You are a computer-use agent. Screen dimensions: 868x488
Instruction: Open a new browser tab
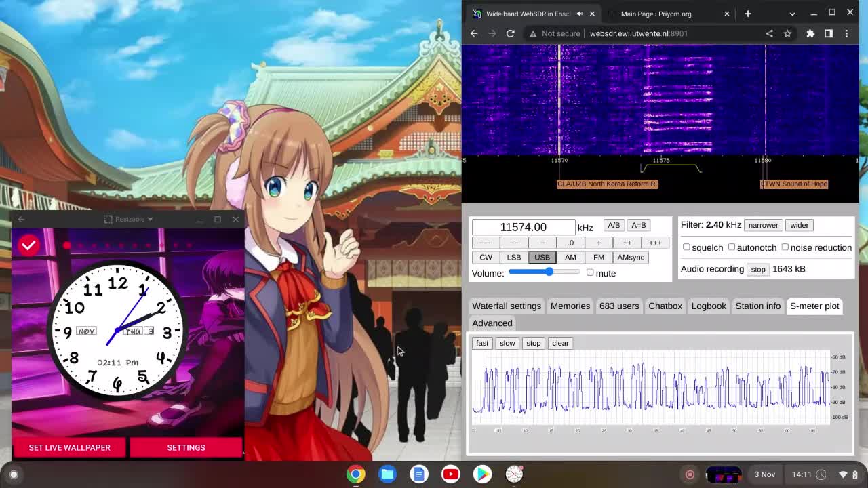pos(748,14)
